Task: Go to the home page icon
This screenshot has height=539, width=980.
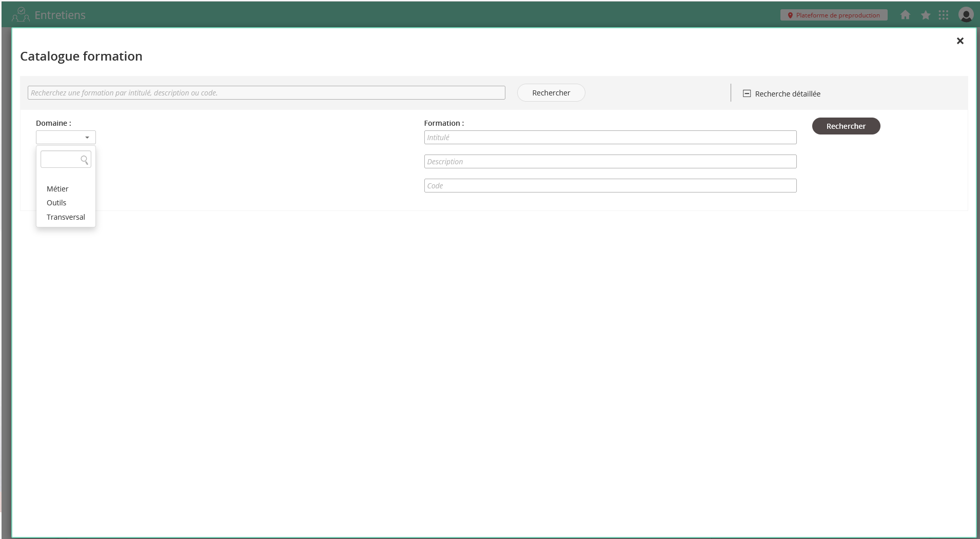Action: pyautogui.click(x=905, y=15)
